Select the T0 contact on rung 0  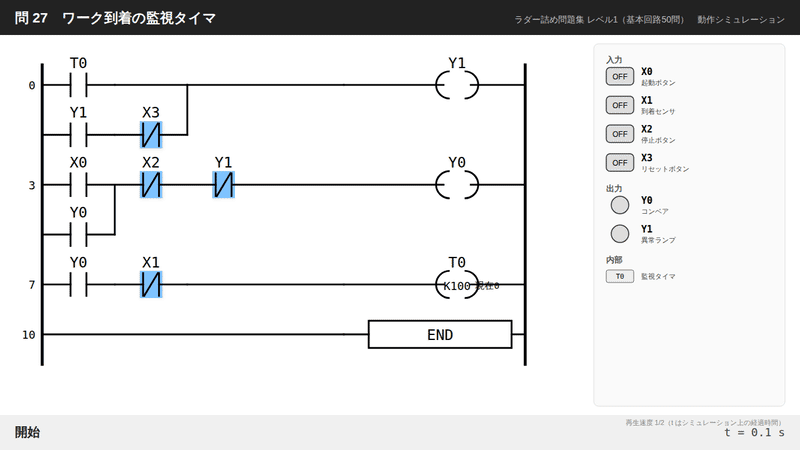point(78,85)
